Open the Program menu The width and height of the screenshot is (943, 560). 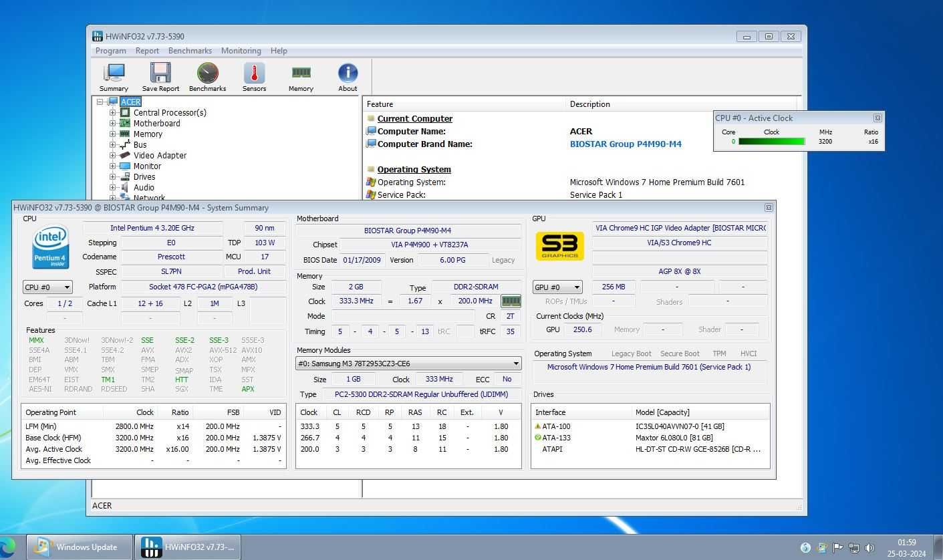click(x=110, y=51)
